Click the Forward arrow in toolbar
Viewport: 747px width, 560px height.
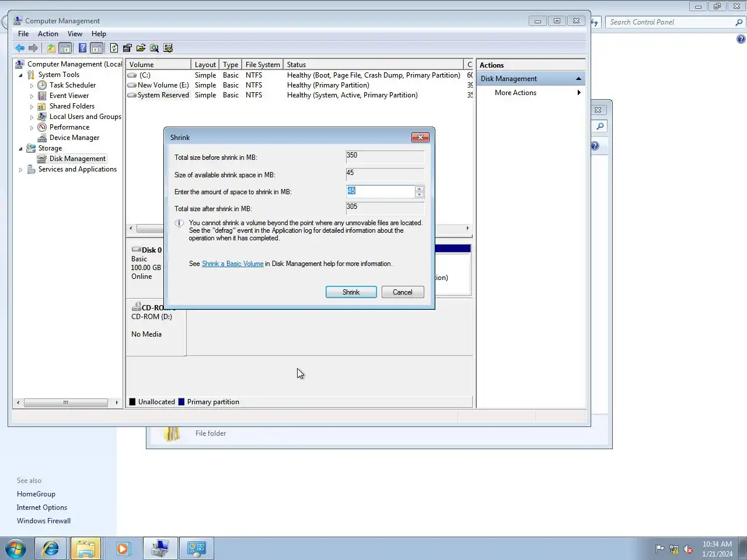(x=33, y=48)
